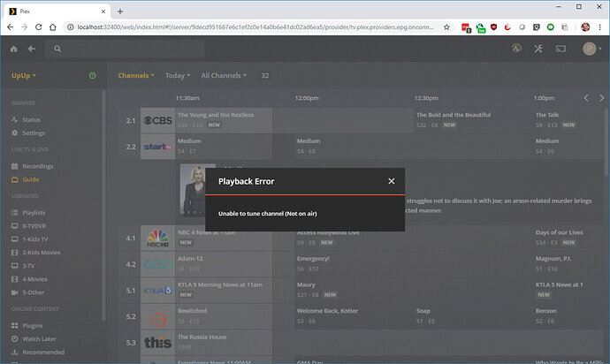This screenshot has height=364, width=610.
Task: Select the Soap program
Action: pos(473,316)
